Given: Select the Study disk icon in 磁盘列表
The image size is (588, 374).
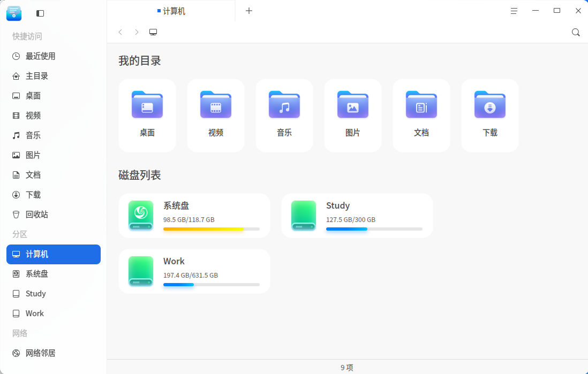Looking at the screenshot, I should pos(304,216).
